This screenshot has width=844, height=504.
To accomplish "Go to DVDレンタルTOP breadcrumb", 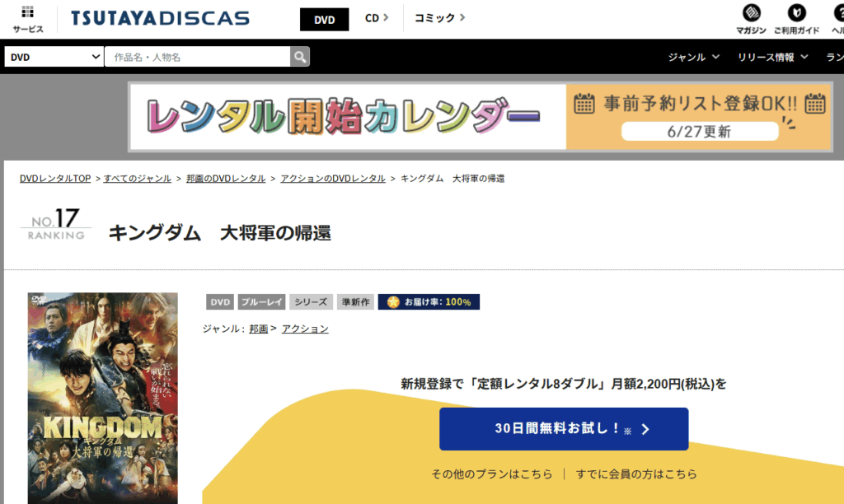I will (55, 179).
